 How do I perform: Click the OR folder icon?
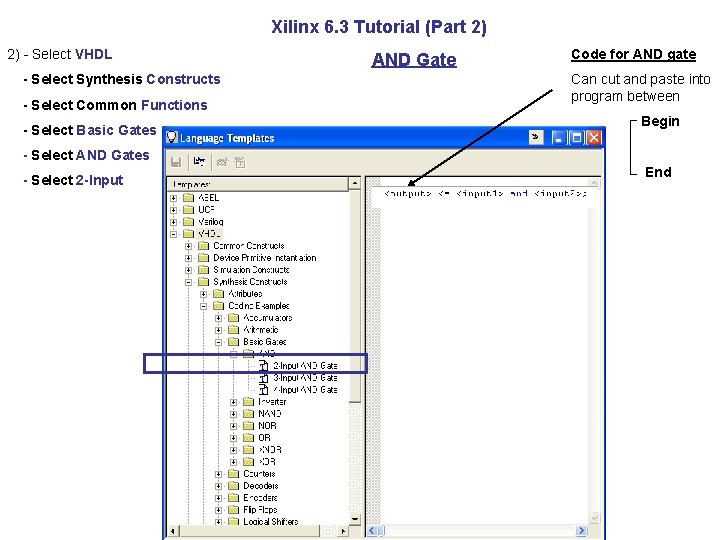248,438
